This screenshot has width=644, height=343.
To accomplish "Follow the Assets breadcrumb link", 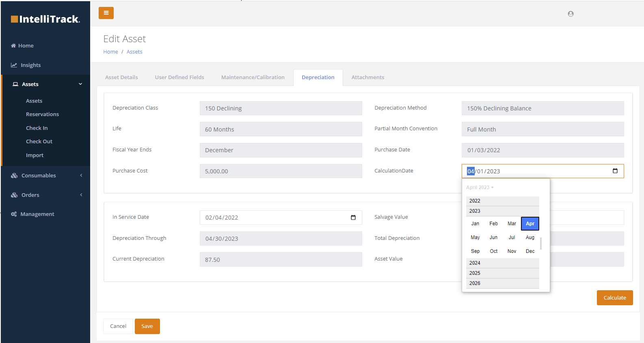I will (134, 52).
